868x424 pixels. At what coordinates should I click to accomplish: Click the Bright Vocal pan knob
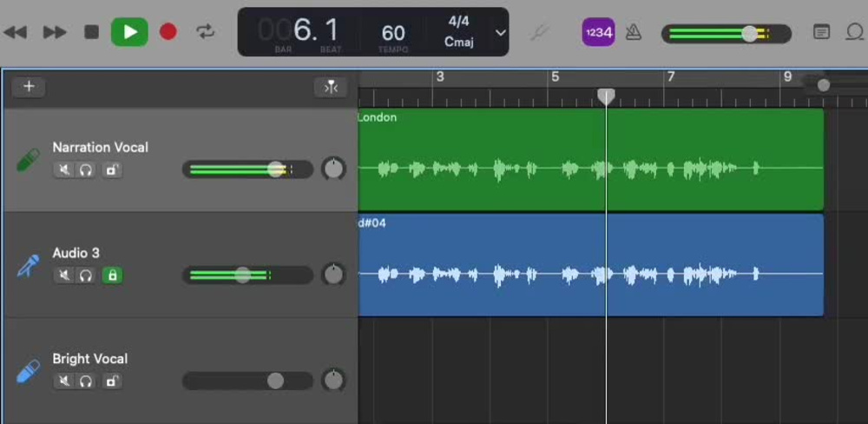[333, 381]
